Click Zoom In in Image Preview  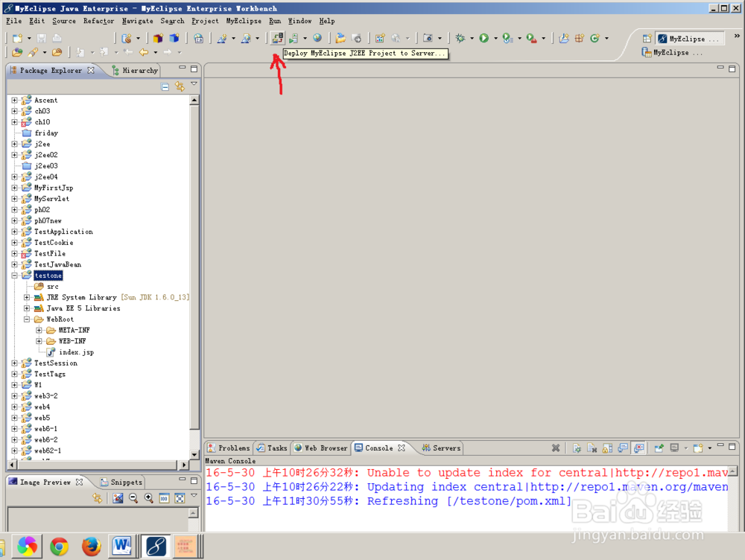pos(149,497)
